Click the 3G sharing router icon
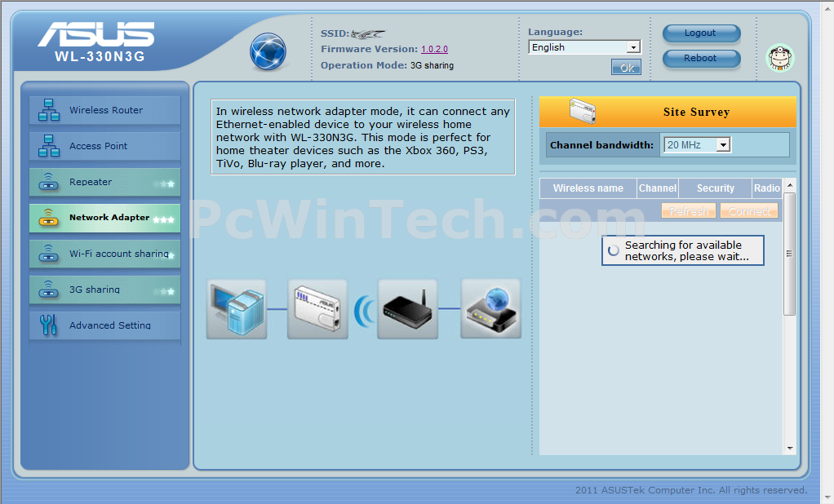Screen dimensions: 834x504 tap(49, 289)
